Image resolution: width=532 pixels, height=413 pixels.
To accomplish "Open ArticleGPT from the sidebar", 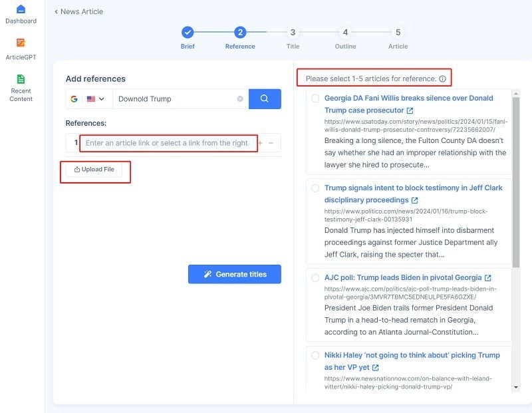I will [21, 49].
